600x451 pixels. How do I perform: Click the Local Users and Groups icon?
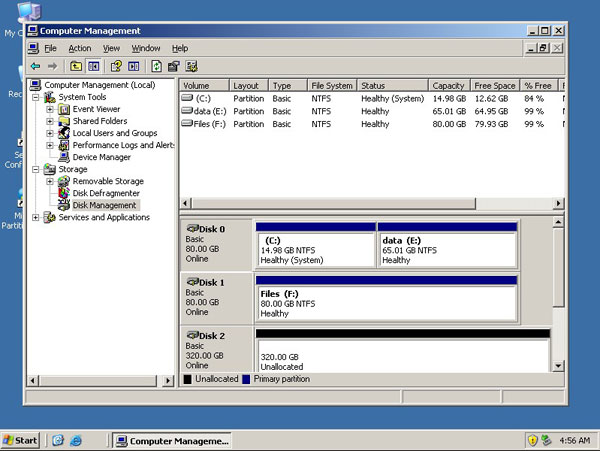pyautogui.click(x=64, y=133)
